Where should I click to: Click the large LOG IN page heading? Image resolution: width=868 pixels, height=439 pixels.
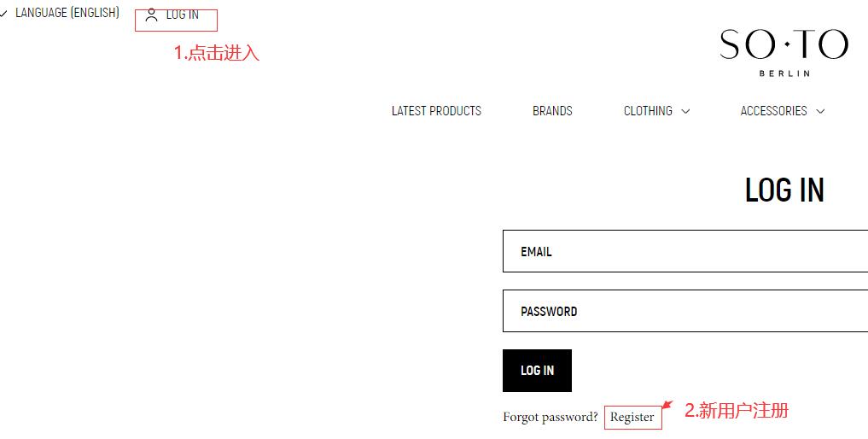784,190
